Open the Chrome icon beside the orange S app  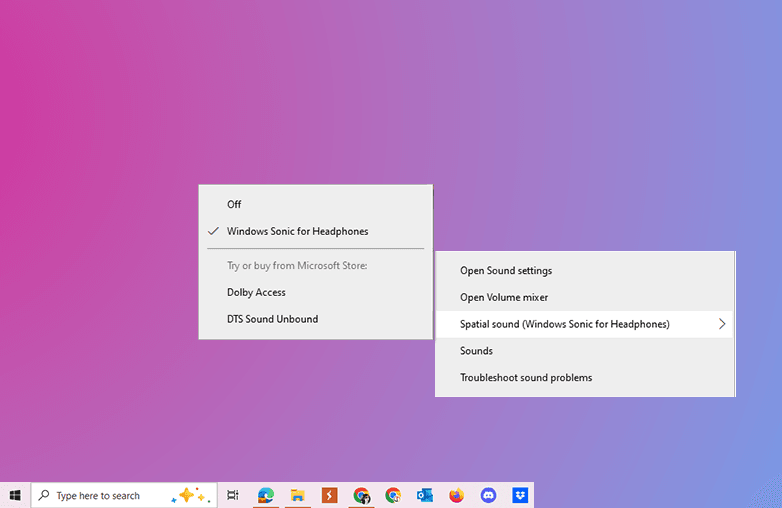(x=362, y=496)
